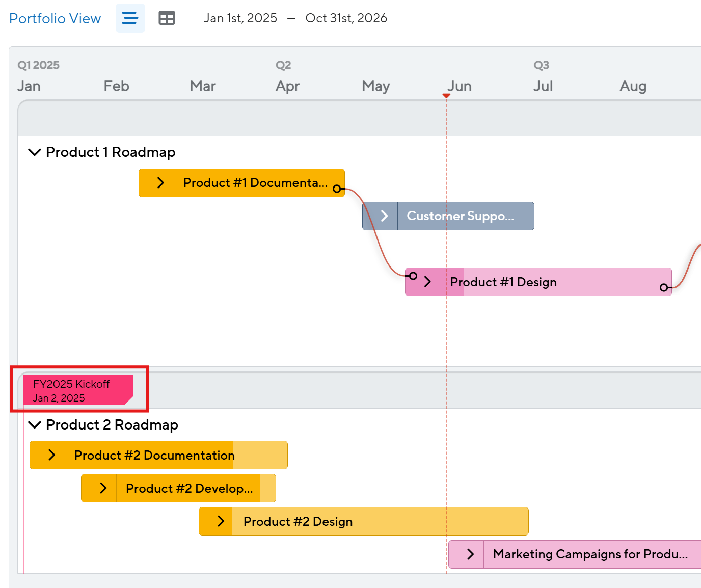
Task: Switch to the table grid view icon
Action: 167,18
